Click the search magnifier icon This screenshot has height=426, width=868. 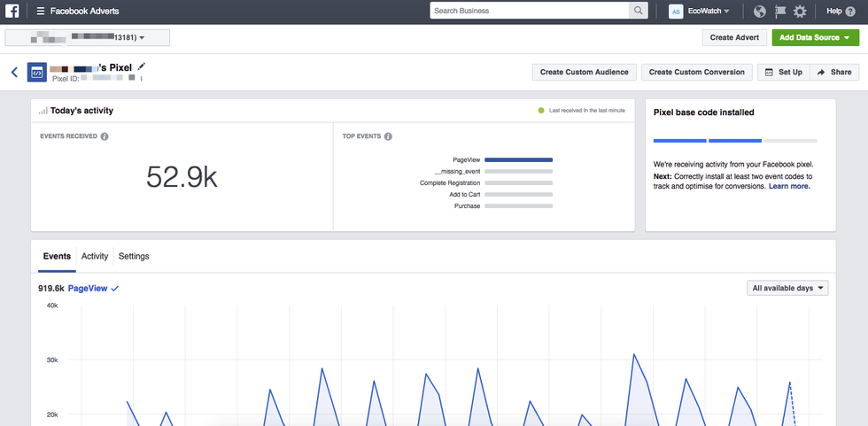(639, 12)
